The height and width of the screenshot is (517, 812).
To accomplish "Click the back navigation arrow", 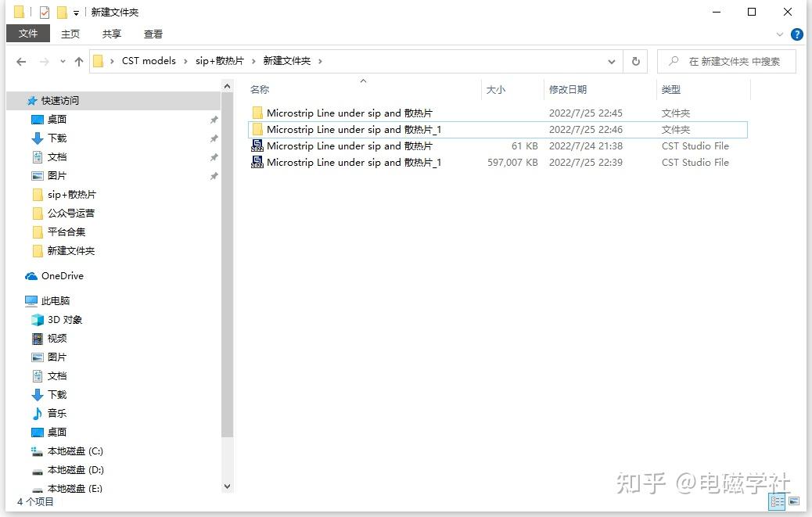I will (21, 61).
